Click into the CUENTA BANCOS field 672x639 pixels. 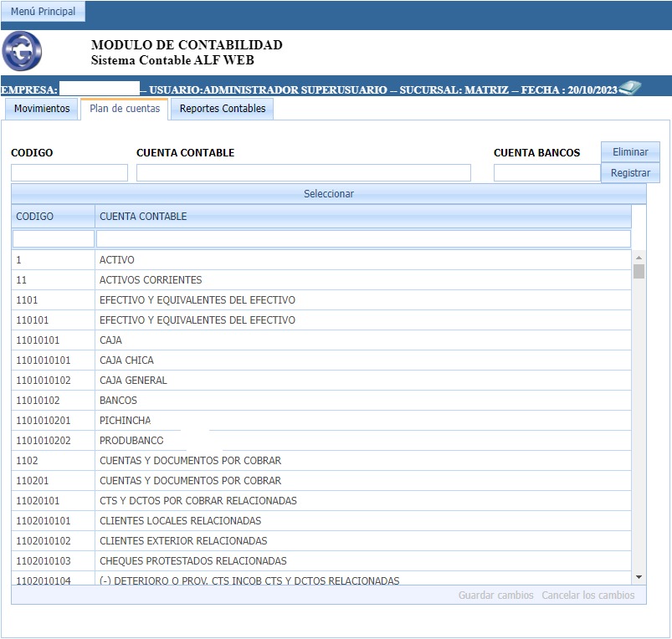546,173
